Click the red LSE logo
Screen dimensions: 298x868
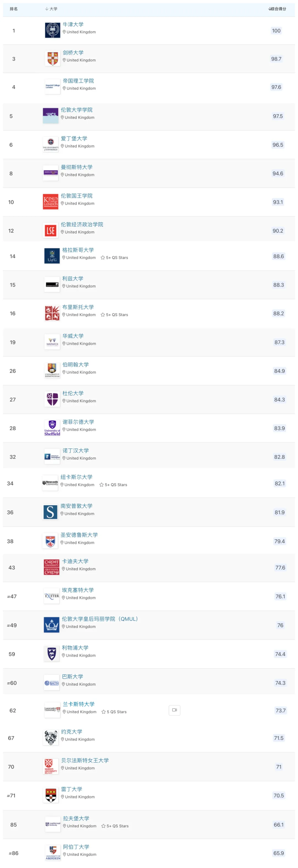[50, 231]
